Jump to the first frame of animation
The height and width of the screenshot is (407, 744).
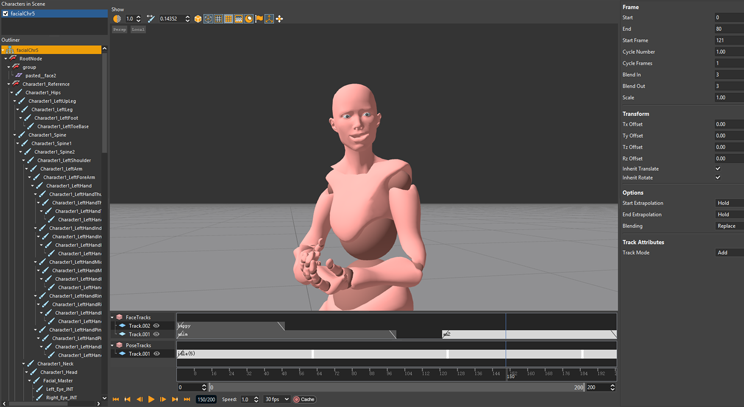[x=116, y=399]
